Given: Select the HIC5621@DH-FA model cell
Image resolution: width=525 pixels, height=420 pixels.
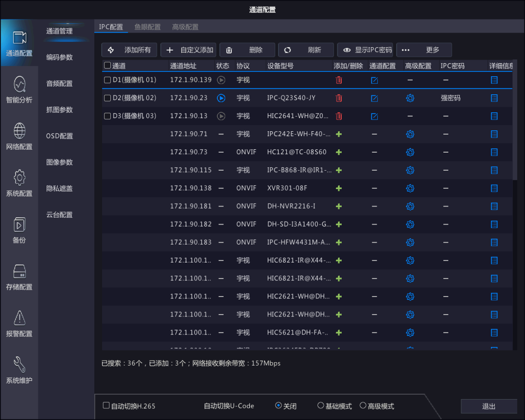Looking at the screenshot, I should [297, 332].
